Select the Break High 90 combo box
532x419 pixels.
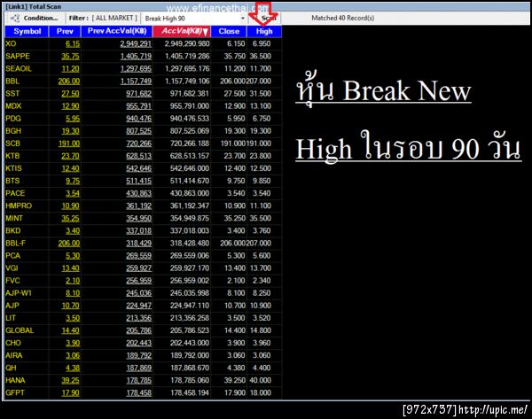click(194, 19)
